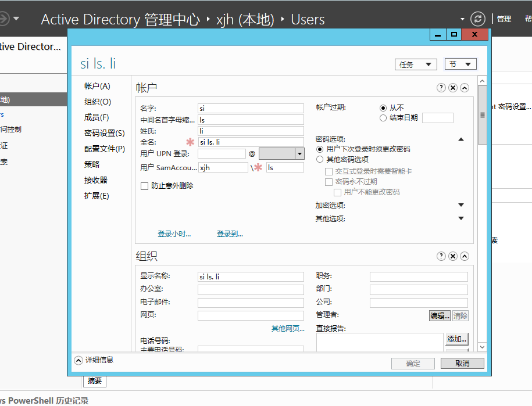The image size is (532, 406).
Task: Focus the 职务 input field
Action: (419, 277)
